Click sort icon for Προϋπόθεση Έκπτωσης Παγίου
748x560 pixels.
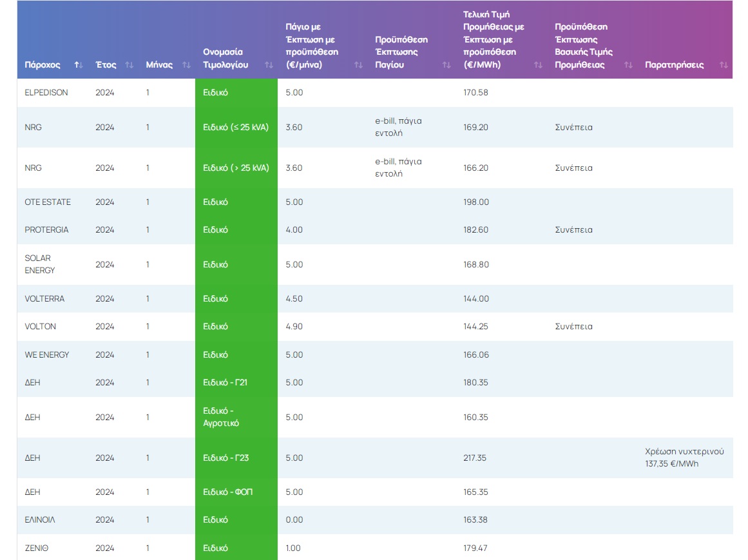click(x=446, y=65)
